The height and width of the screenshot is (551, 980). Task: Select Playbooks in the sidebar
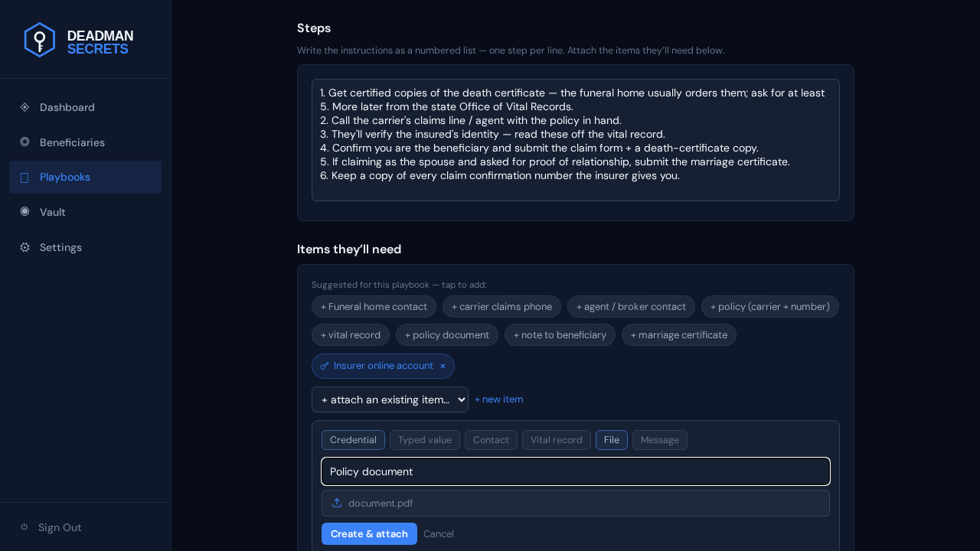[85, 177]
